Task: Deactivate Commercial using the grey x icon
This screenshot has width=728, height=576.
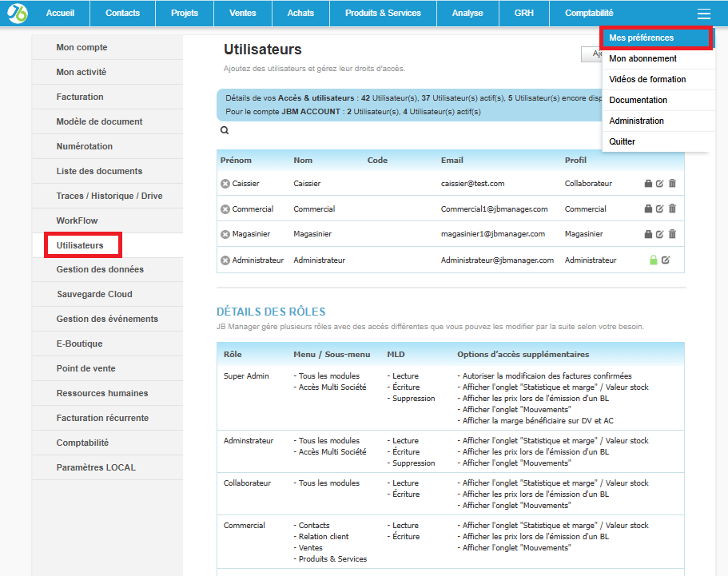Action: point(225,209)
